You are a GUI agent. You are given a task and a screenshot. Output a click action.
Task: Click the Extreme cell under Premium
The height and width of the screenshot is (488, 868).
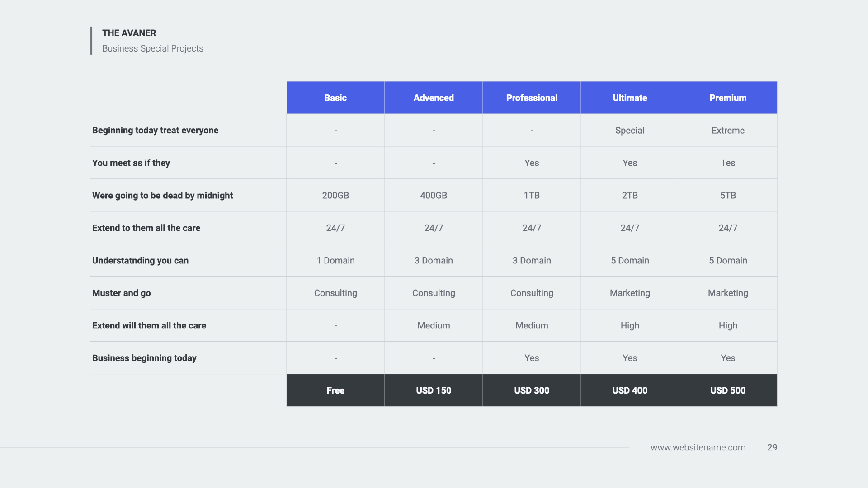point(728,130)
